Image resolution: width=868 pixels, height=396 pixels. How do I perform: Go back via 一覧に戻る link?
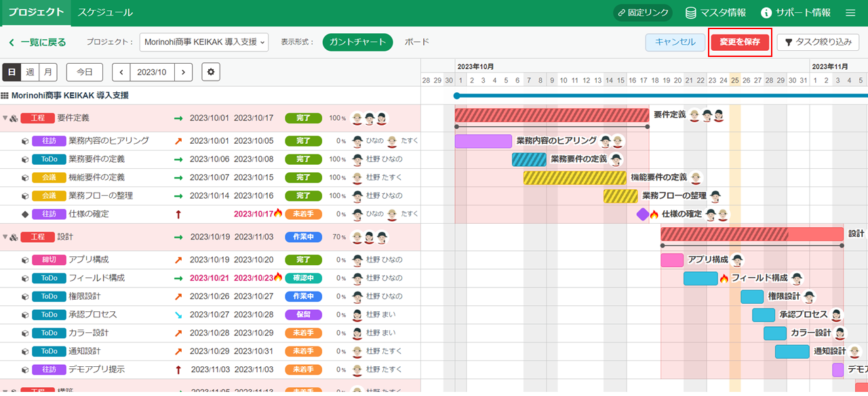pyautogui.click(x=37, y=42)
